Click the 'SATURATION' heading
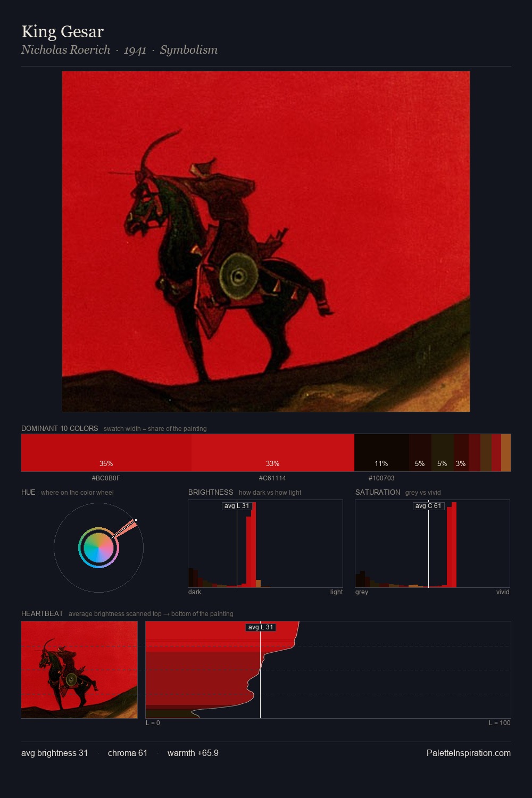Screen dimensions: 532x798 click(378, 492)
